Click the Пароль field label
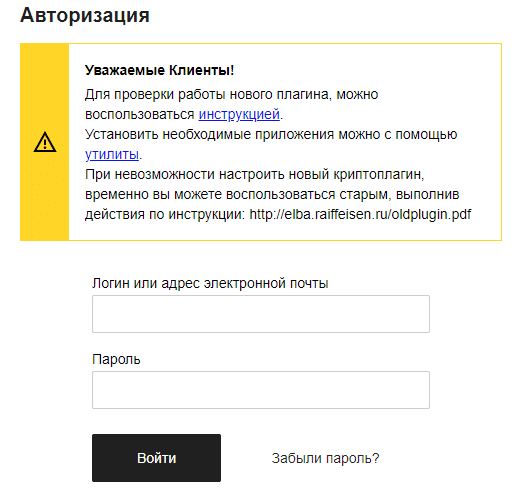Viewport: 519px width, 501px height. (x=116, y=359)
